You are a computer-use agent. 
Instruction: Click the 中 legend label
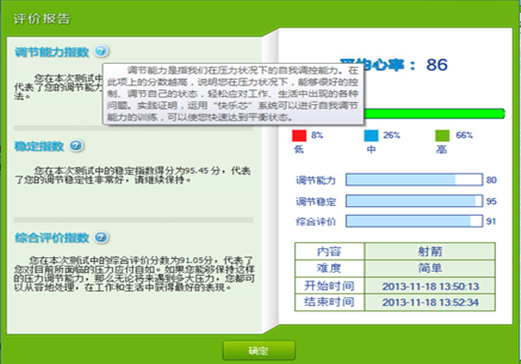[x=371, y=149]
